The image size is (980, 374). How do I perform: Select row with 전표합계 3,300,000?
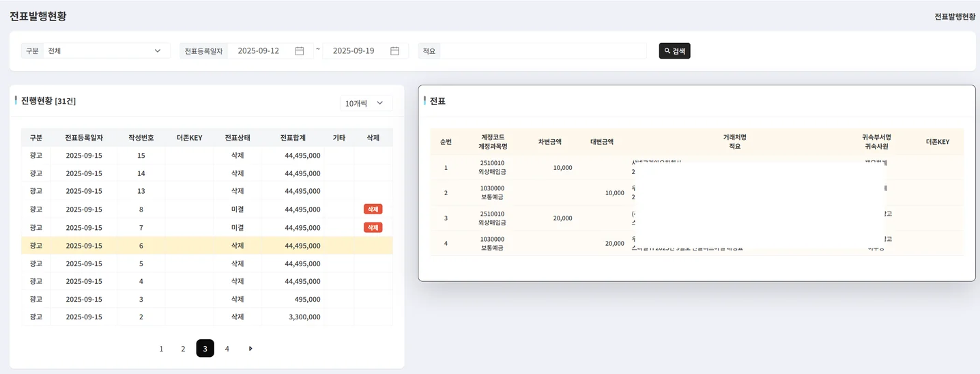pos(207,317)
